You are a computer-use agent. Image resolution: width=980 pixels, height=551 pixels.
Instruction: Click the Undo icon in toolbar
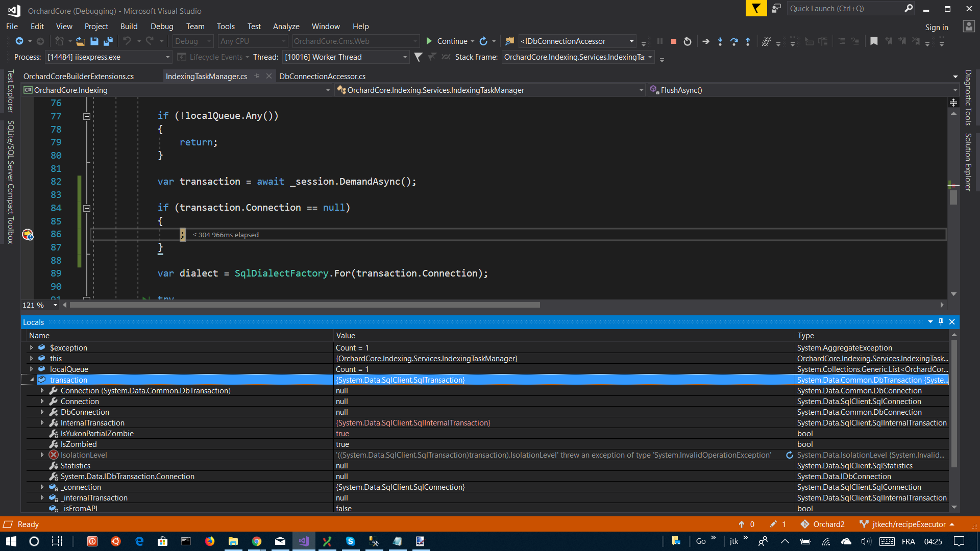click(127, 41)
